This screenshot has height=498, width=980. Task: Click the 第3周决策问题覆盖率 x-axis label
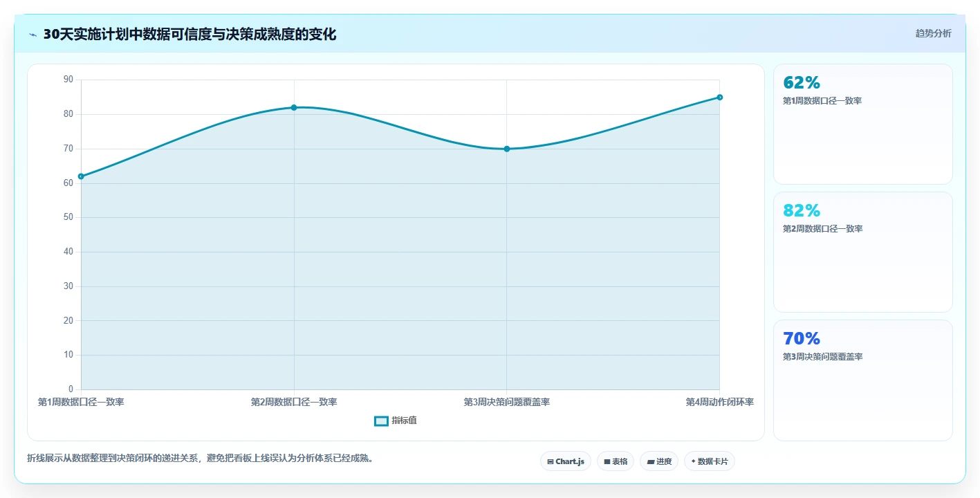pyautogui.click(x=507, y=402)
